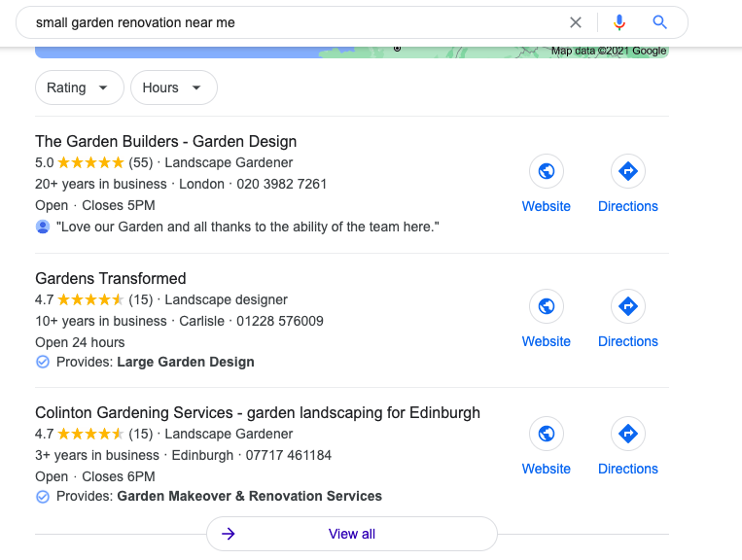Get directions icon for Colinton Gardening Services
The height and width of the screenshot is (560, 742).
tap(628, 434)
